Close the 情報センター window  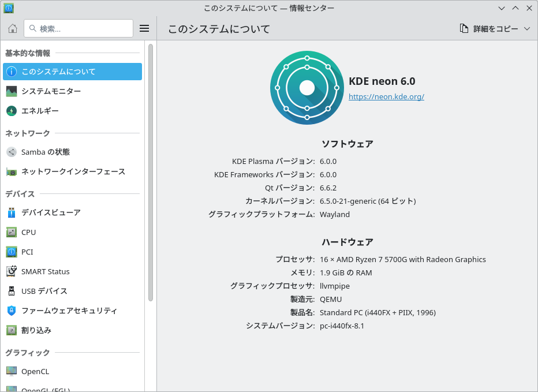[x=529, y=8]
